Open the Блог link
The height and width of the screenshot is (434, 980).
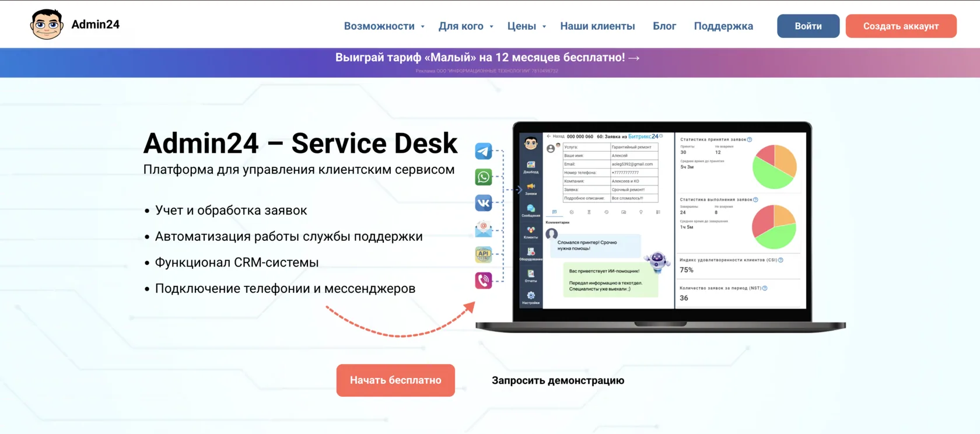tap(664, 26)
